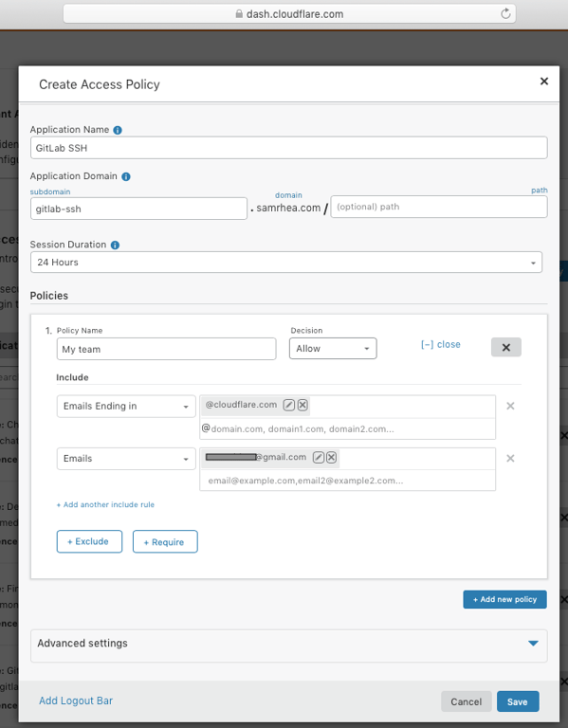
Task: Click the dash.cloudflare.com URL text in address bar
Action: click(295, 14)
